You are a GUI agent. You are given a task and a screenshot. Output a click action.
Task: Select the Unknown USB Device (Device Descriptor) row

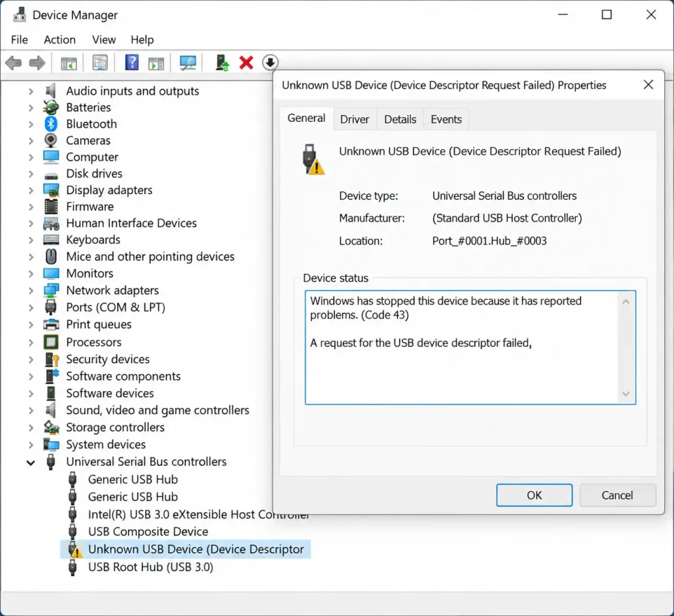click(x=186, y=550)
